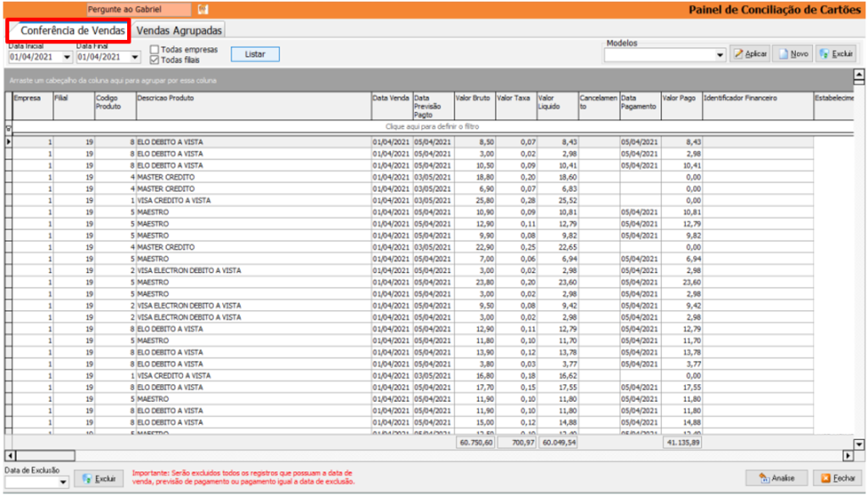Select MASTER CREDITO in the 22,90 row
This screenshot has width=868, height=496.
[253, 247]
